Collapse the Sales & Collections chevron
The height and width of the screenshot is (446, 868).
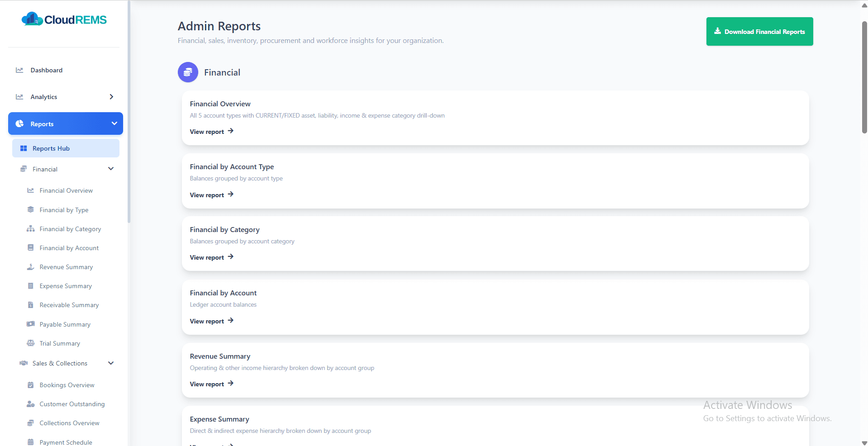(111, 363)
